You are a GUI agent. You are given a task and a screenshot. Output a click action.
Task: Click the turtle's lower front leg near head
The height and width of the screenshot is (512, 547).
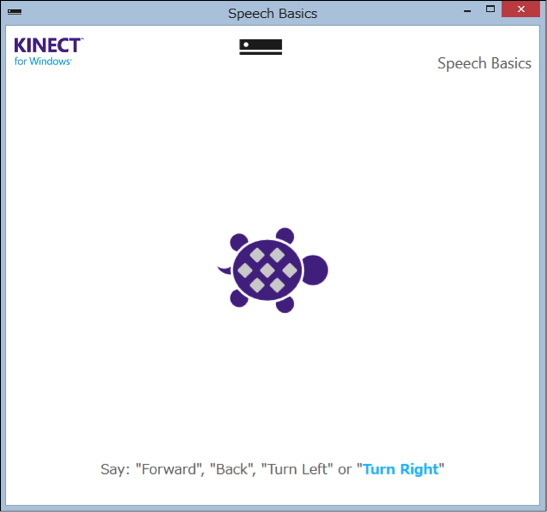(285, 305)
